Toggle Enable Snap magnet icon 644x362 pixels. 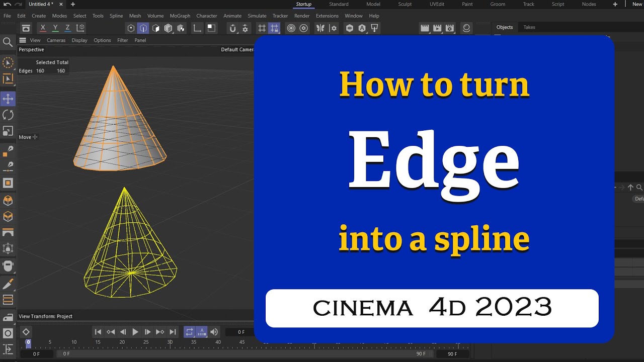[x=232, y=28]
